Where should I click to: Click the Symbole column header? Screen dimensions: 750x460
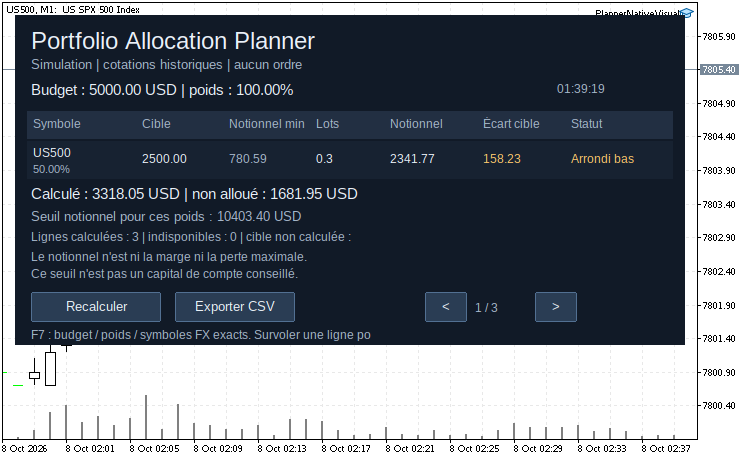[x=56, y=124]
